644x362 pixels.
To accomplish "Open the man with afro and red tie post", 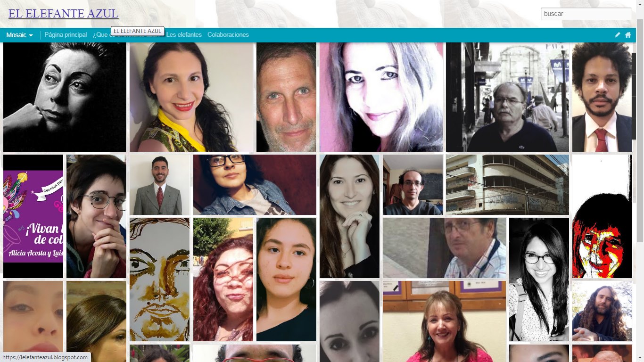I will click(602, 97).
